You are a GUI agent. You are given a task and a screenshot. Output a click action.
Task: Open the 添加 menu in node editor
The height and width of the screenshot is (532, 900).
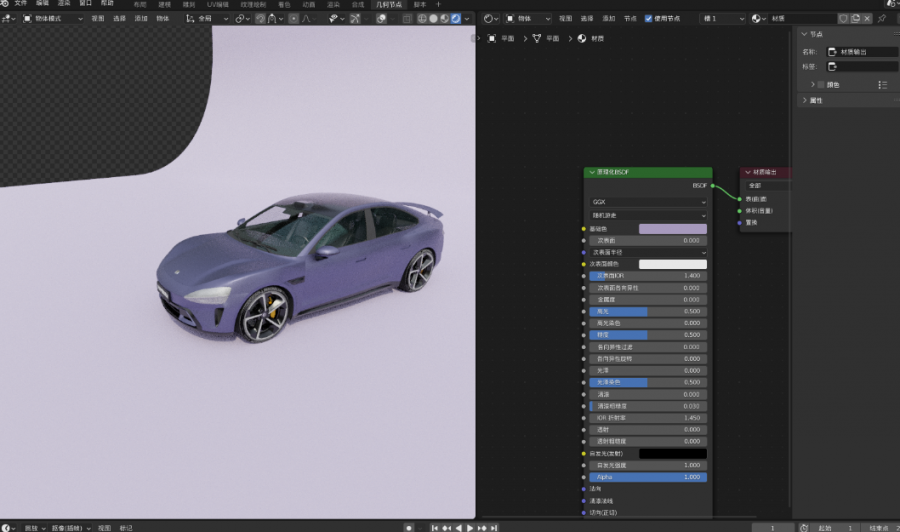(x=608, y=18)
